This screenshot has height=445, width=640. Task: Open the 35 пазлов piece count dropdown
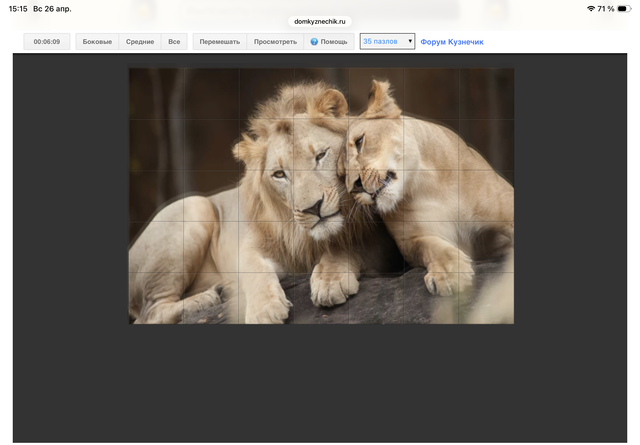point(387,42)
